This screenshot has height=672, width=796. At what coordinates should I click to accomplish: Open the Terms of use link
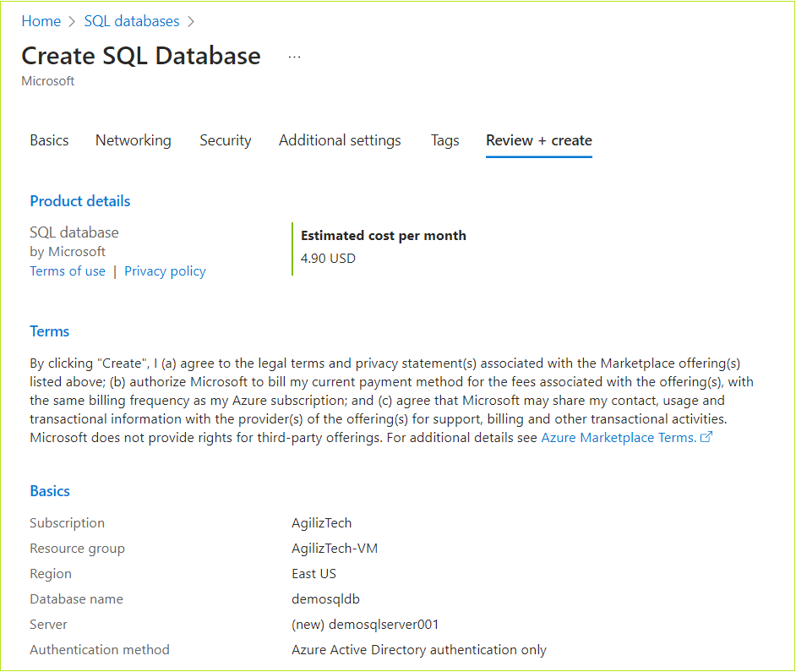(x=68, y=270)
